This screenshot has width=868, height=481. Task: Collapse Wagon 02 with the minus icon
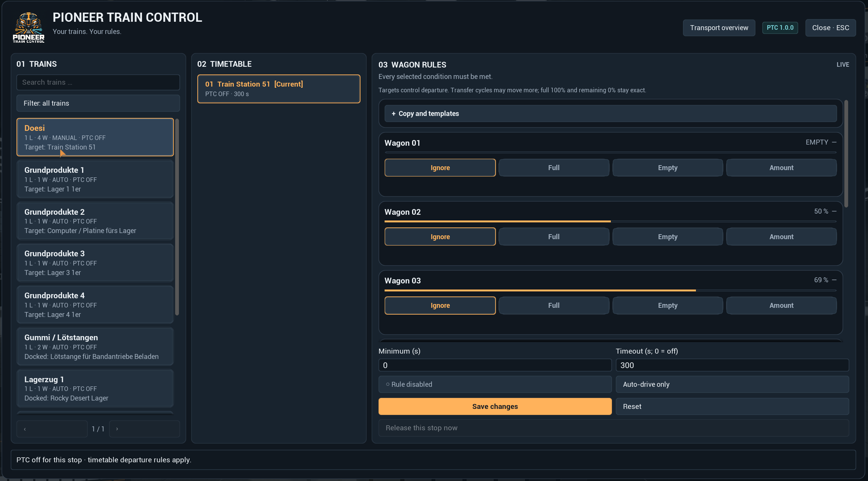[x=834, y=211]
